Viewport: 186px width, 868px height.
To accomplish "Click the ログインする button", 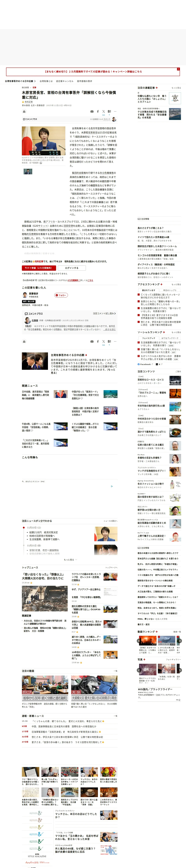I will [72, 268].
